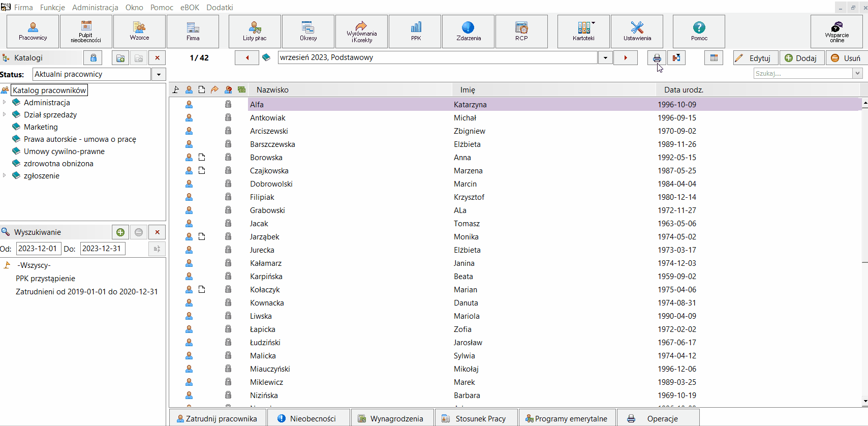Open the Firma toolbar button
The image size is (868, 426).
point(193,32)
